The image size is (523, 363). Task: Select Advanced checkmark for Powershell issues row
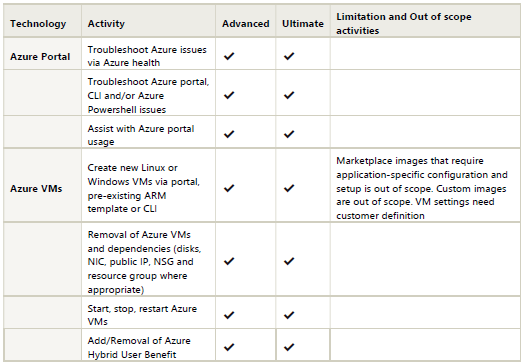click(229, 95)
